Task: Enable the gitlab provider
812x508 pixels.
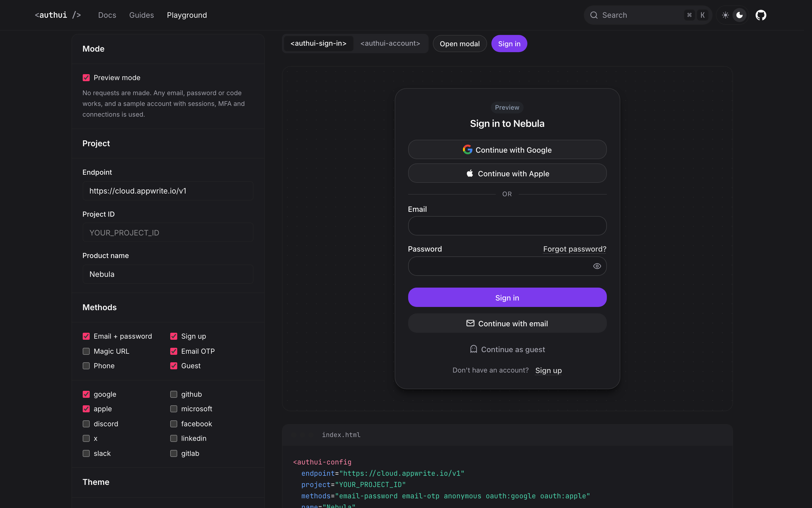Action: 173,453
